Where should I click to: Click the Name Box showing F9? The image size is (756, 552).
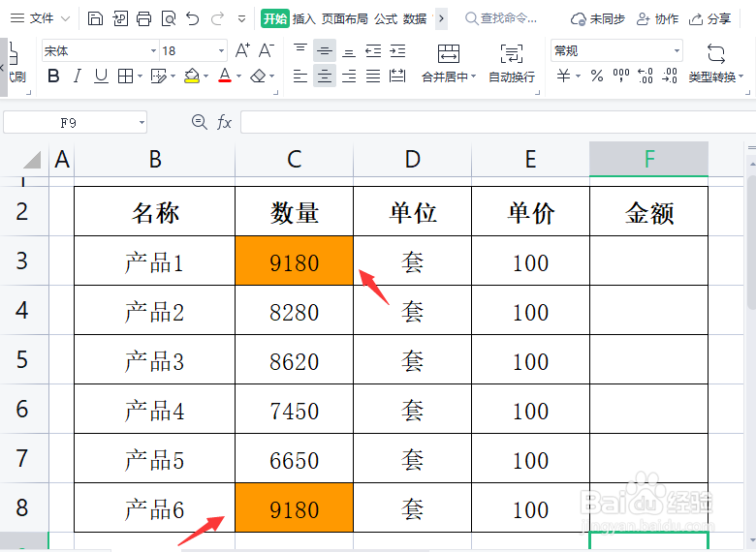click(76, 123)
